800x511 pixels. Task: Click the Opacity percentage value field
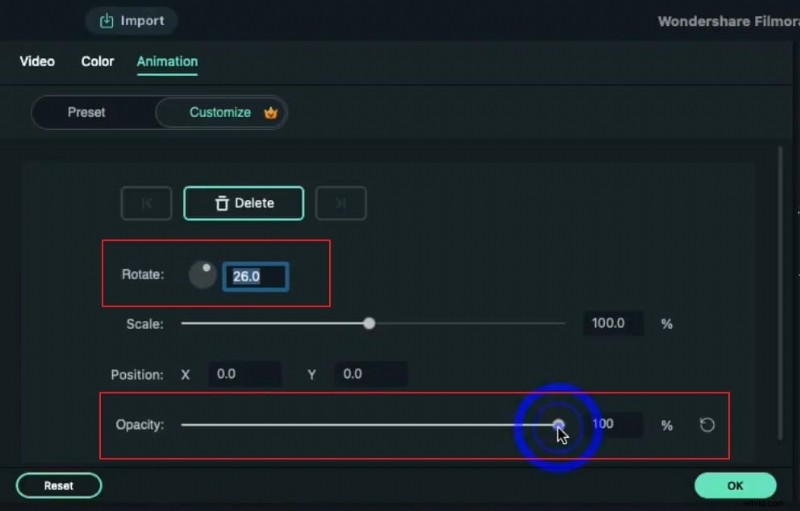click(614, 425)
